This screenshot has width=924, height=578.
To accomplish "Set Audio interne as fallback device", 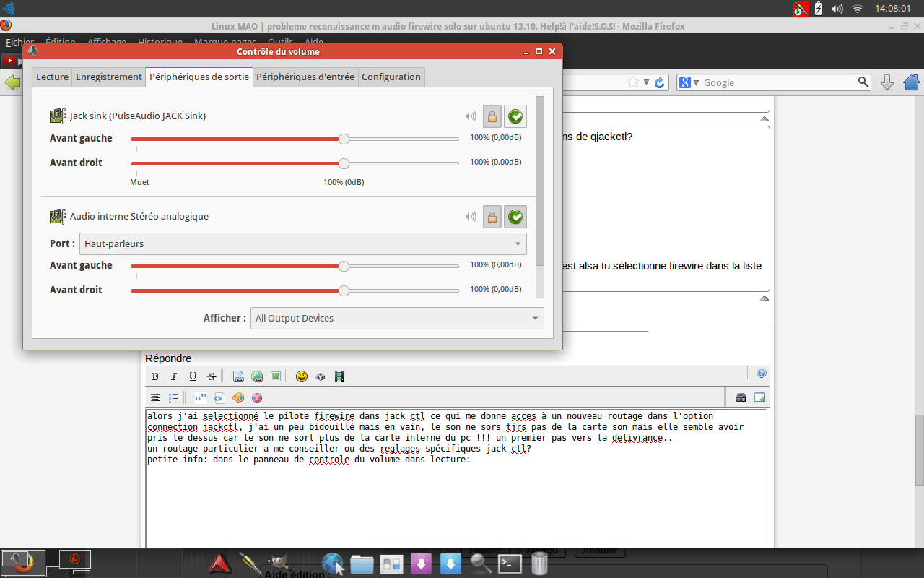I will tap(515, 216).
